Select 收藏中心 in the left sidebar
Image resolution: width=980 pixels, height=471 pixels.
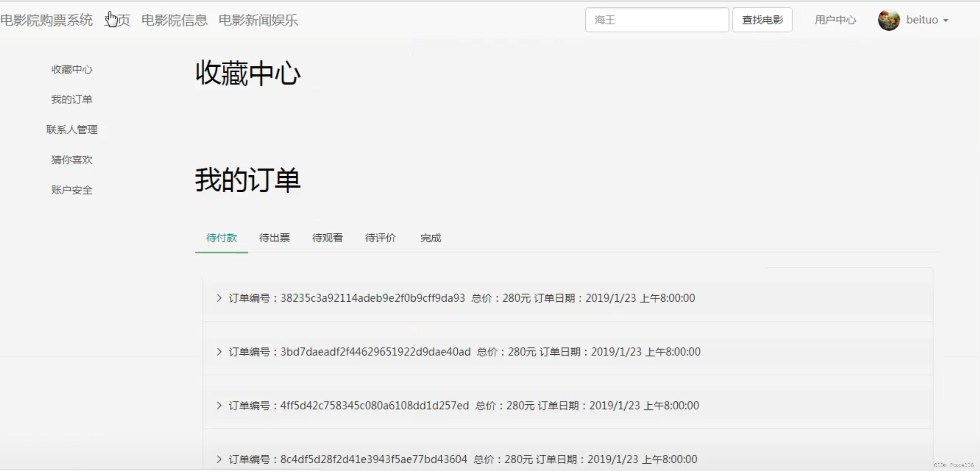coord(72,69)
